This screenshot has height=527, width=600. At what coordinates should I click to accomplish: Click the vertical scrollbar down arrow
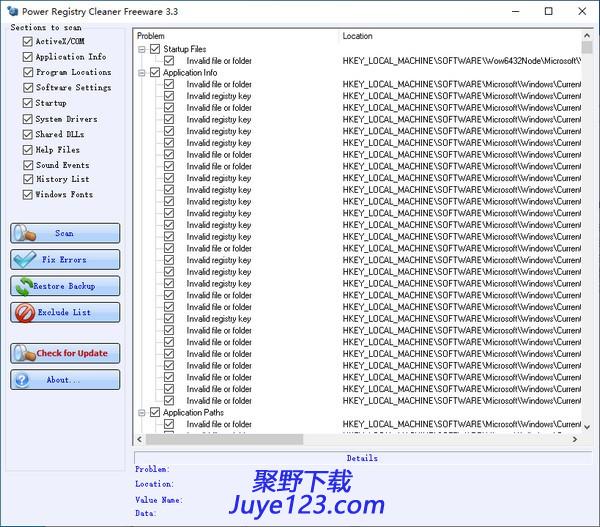[587, 427]
